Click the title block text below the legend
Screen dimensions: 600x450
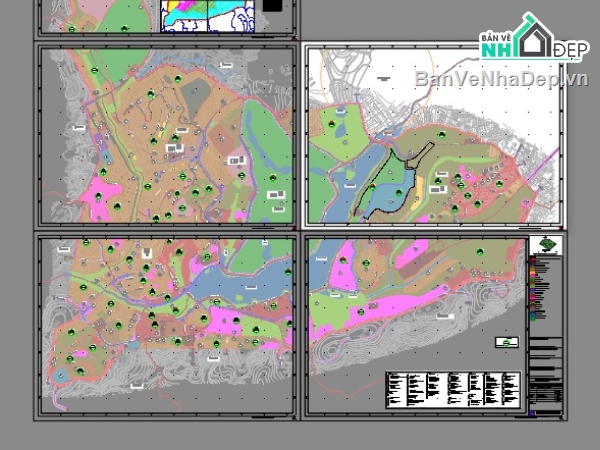pos(546,380)
